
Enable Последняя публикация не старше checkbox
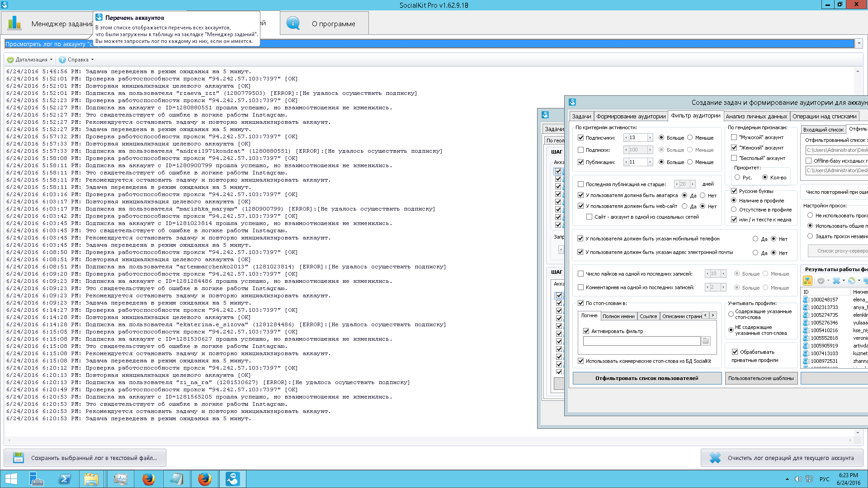coord(581,184)
